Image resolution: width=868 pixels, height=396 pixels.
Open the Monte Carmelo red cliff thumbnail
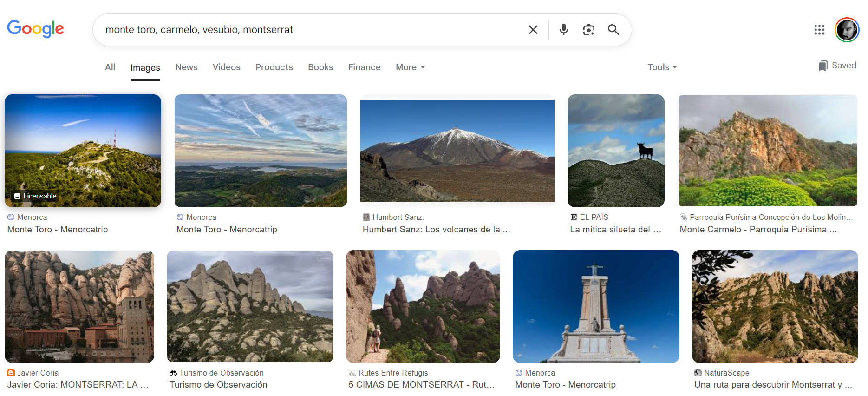click(x=768, y=151)
